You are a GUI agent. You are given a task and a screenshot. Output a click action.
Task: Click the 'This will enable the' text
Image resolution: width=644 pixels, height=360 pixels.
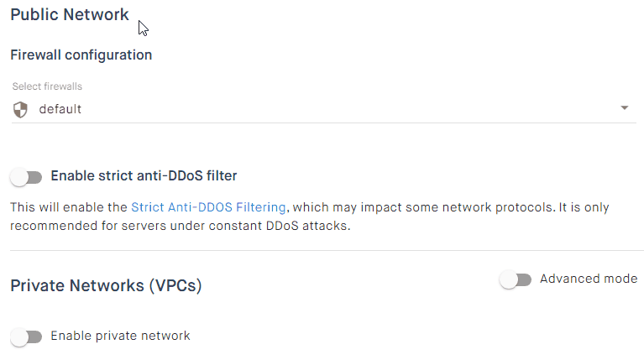click(69, 207)
